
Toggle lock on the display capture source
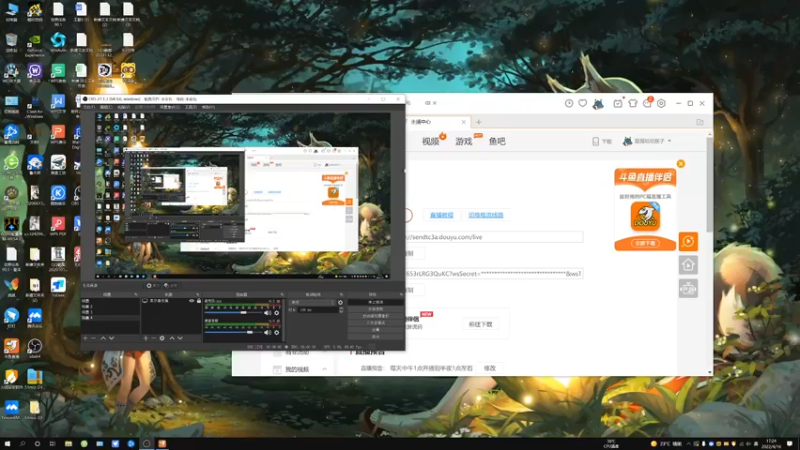coord(198,301)
